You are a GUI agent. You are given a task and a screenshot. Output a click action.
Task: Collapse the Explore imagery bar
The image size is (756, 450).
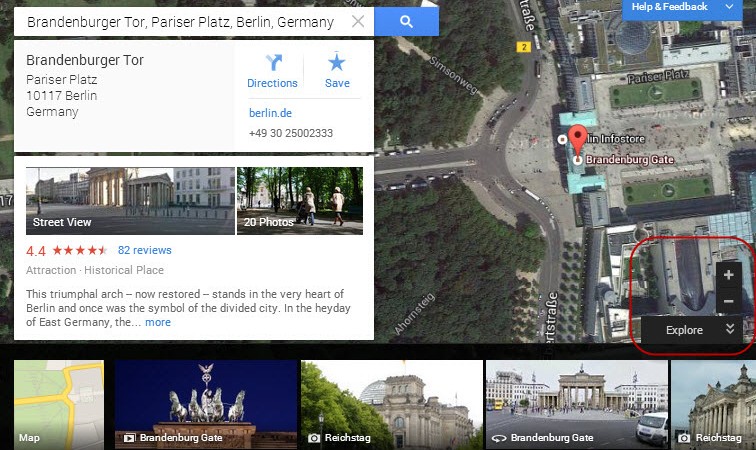[x=691, y=330]
